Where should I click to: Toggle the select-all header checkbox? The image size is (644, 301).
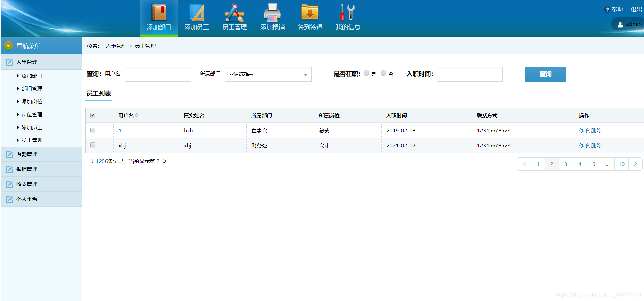coord(93,115)
